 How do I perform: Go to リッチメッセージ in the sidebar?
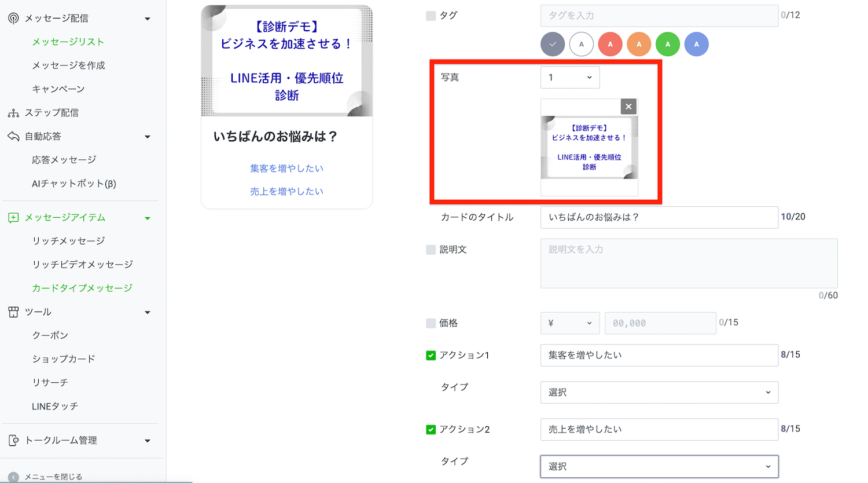click(x=68, y=241)
